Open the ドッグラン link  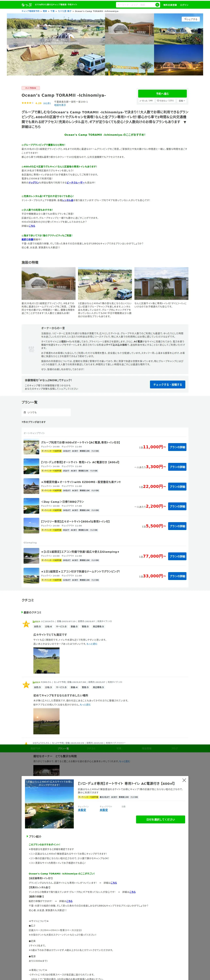point(34,183)
